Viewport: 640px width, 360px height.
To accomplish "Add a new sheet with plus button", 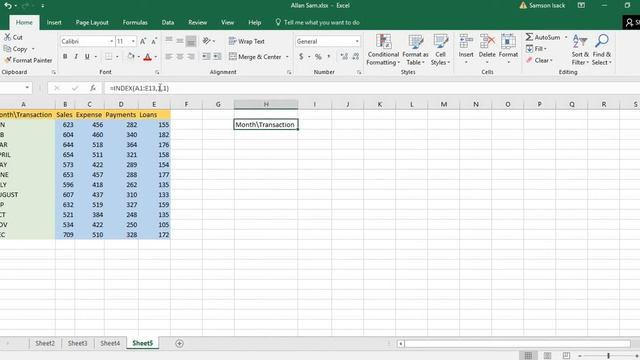I will 179,344.
